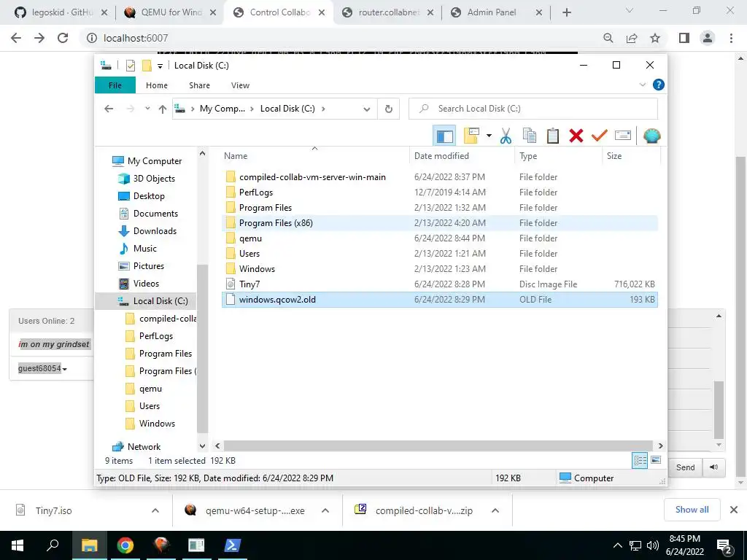Refresh the Local Disk (C:) folder
747x560 pixels.
tap(389, 109)
